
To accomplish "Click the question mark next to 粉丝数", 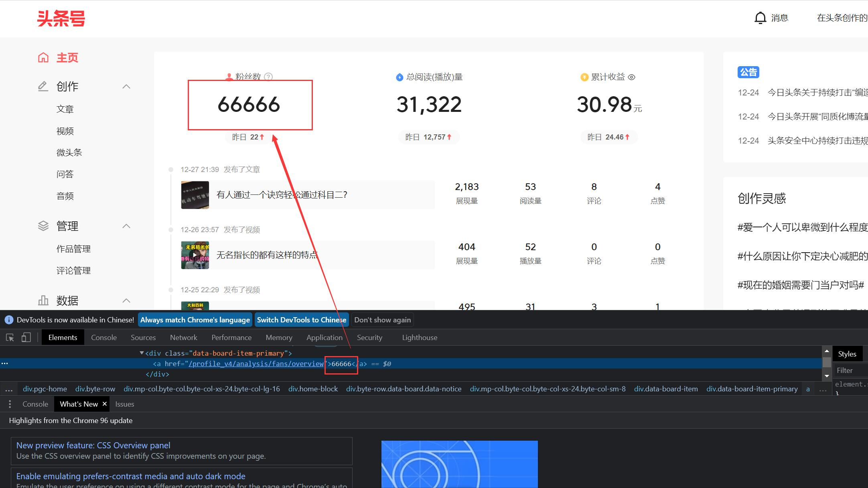I will point(268,77).
